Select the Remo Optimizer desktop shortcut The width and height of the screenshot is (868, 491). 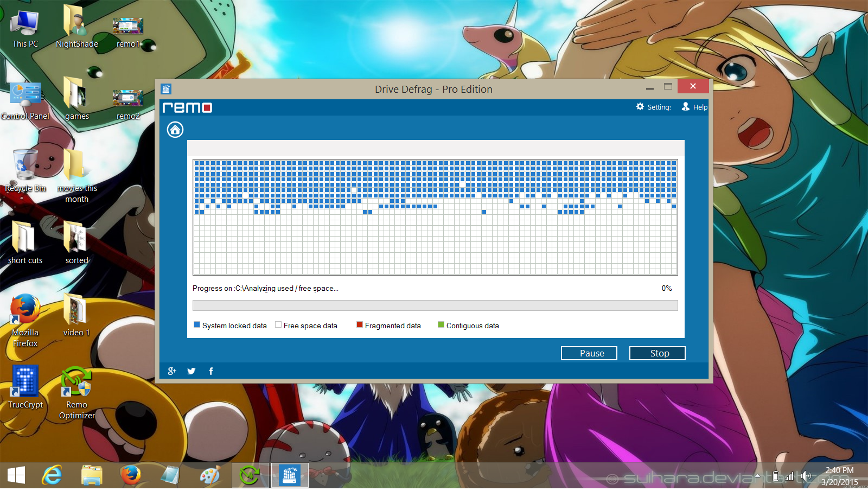[77, 393]
